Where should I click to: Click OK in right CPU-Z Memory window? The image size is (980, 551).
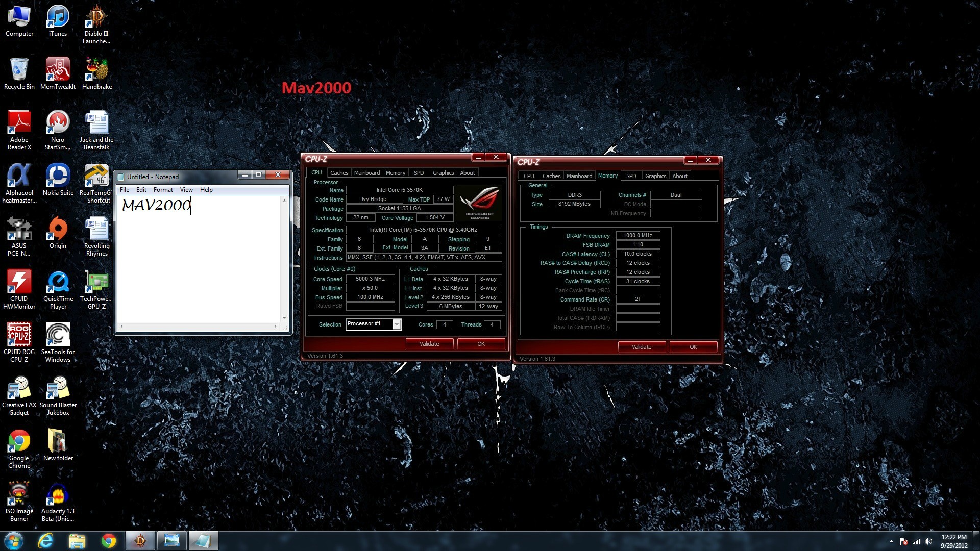693,347
